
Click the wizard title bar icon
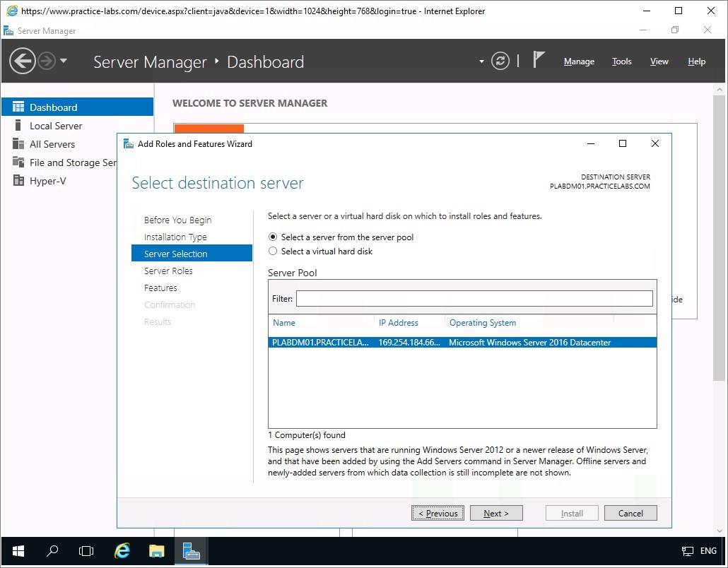click(x=128, y=144)
